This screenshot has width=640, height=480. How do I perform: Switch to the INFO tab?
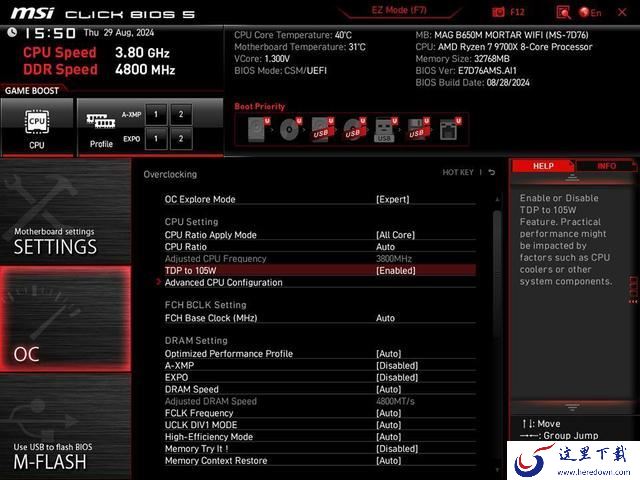[x=606, y=166]
